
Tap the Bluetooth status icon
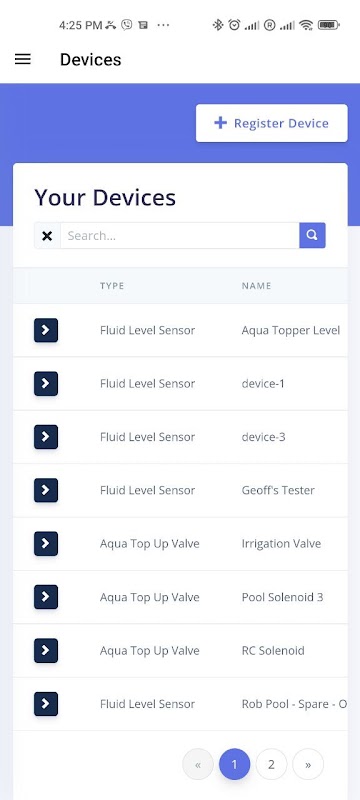(218, 24)
